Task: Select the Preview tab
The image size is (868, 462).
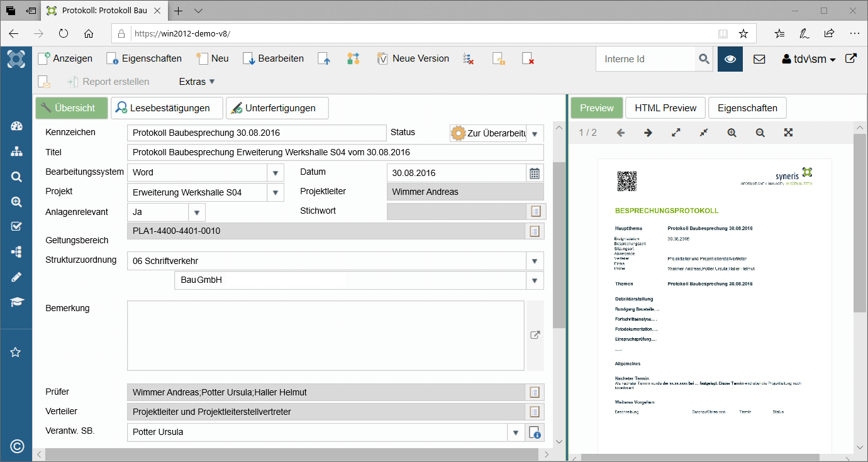Action: click(597, 108)
